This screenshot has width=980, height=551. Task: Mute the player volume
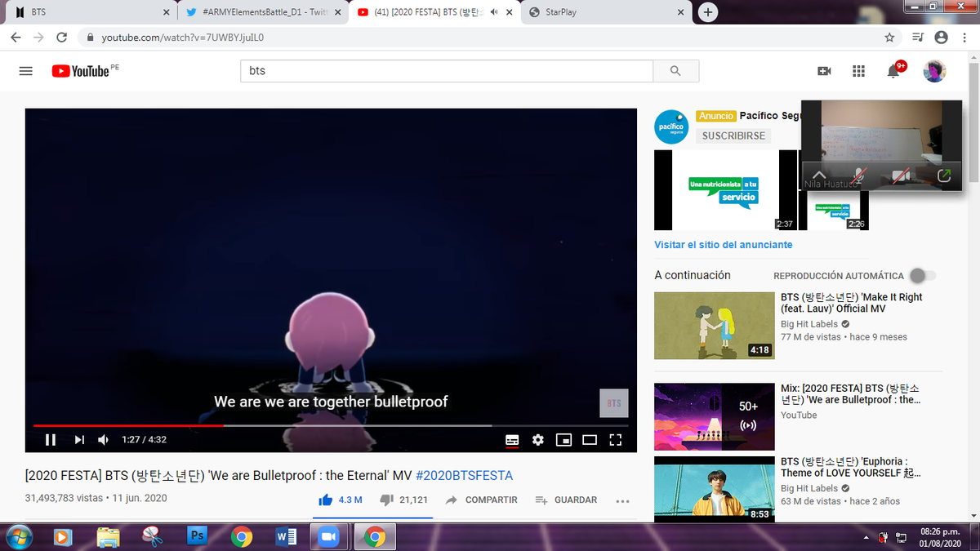(x=104, y=439)
